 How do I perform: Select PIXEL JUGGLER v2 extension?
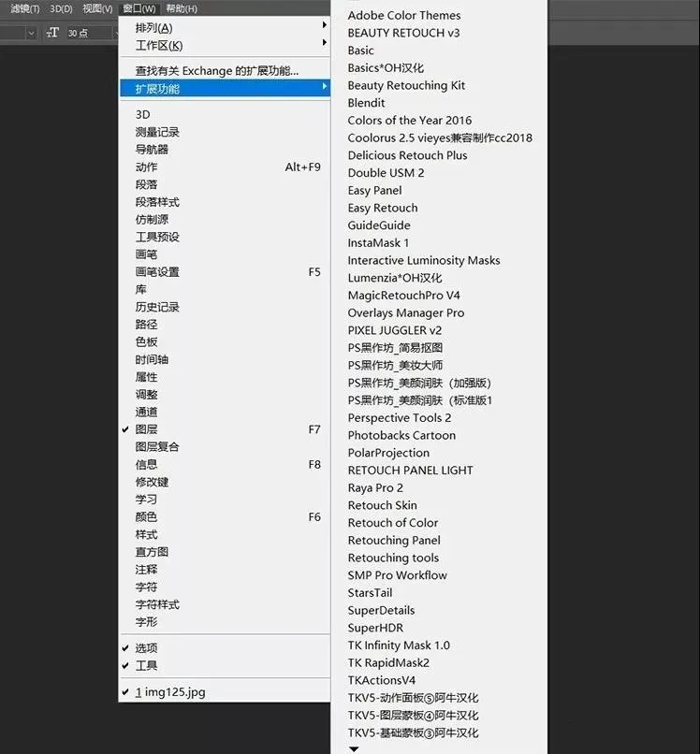click(x=439, y=330)
